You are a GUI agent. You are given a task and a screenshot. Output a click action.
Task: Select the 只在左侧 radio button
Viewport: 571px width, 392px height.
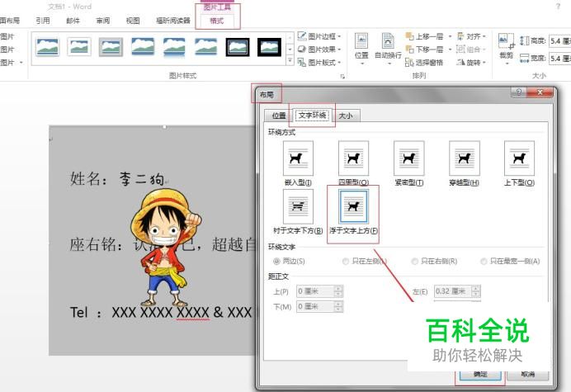[x=345, y=262]
